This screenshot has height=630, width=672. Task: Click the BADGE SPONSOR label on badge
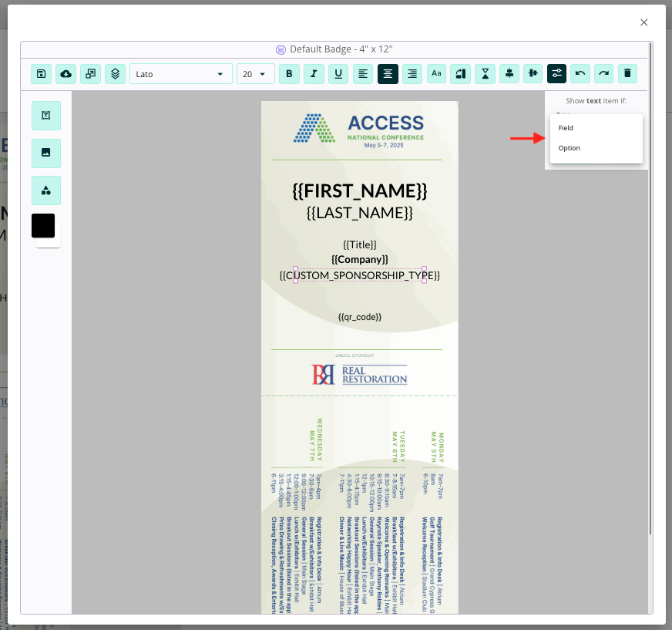[x=354, y=355]
